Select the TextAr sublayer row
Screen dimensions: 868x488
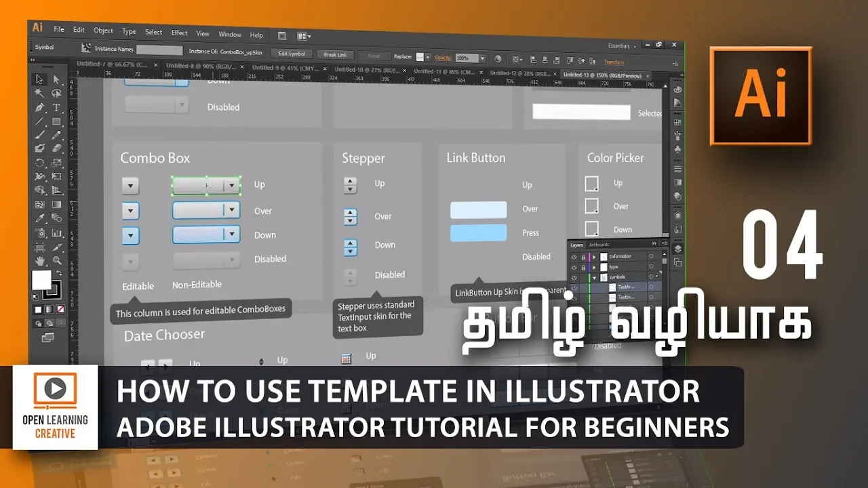(616, 288)
